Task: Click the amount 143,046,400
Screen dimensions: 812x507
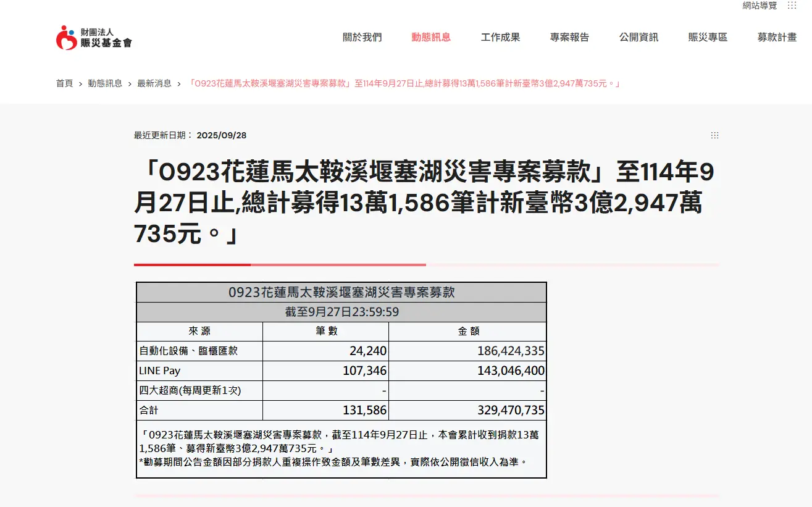Action: pos(511,371)
